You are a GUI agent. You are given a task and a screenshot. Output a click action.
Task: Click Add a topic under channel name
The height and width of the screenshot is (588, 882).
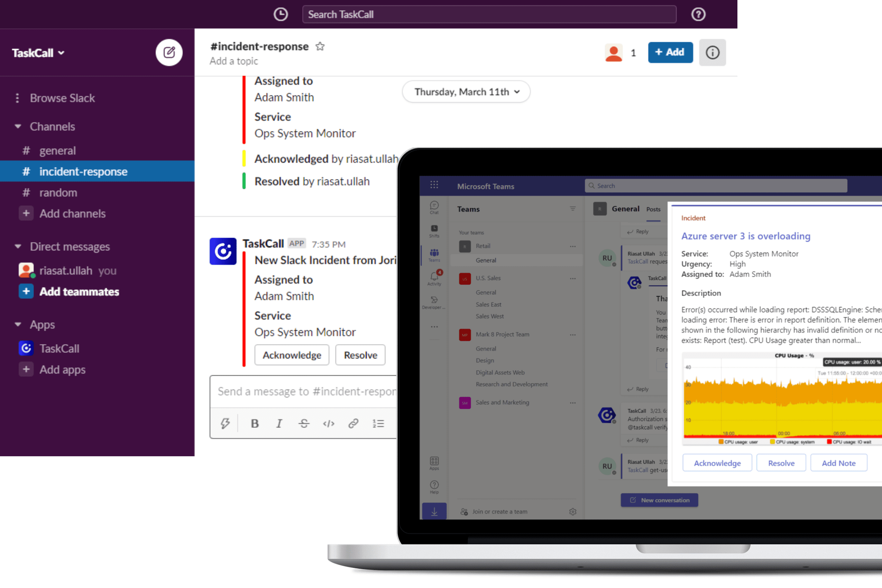[233, 61]
